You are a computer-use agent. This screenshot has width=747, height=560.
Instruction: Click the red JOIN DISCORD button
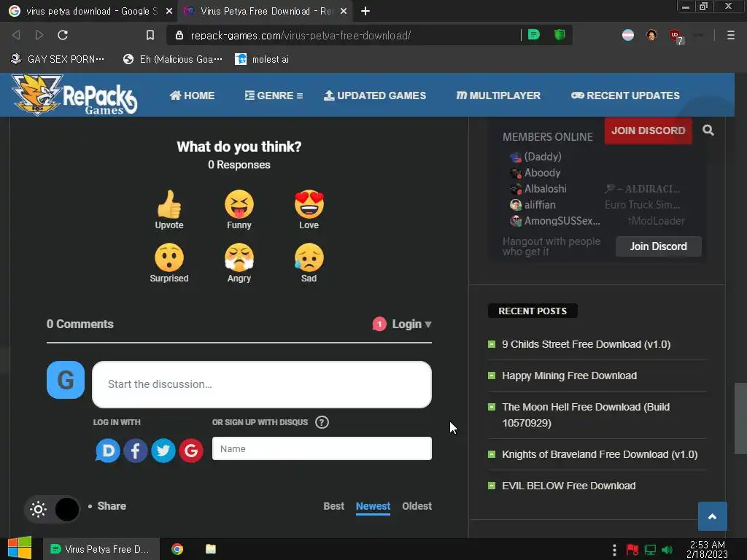coord(648,131)
